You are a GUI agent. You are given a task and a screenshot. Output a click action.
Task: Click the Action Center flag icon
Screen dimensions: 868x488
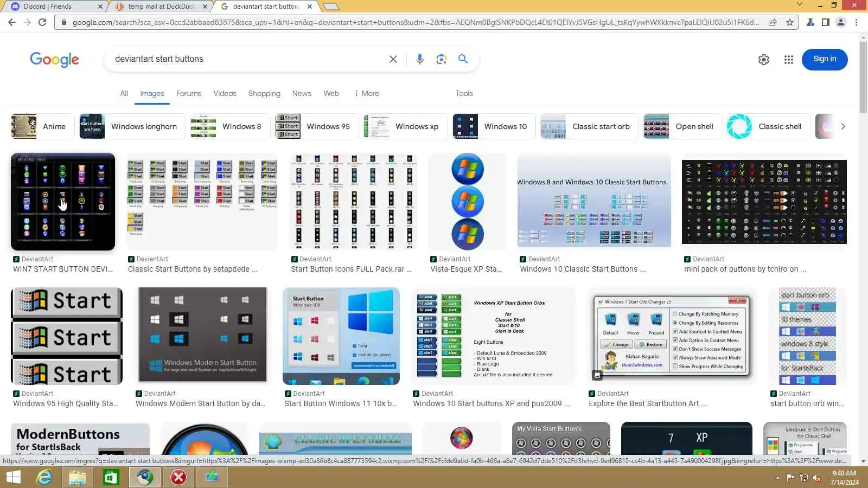pyautogui.click(x=790, y=478)
